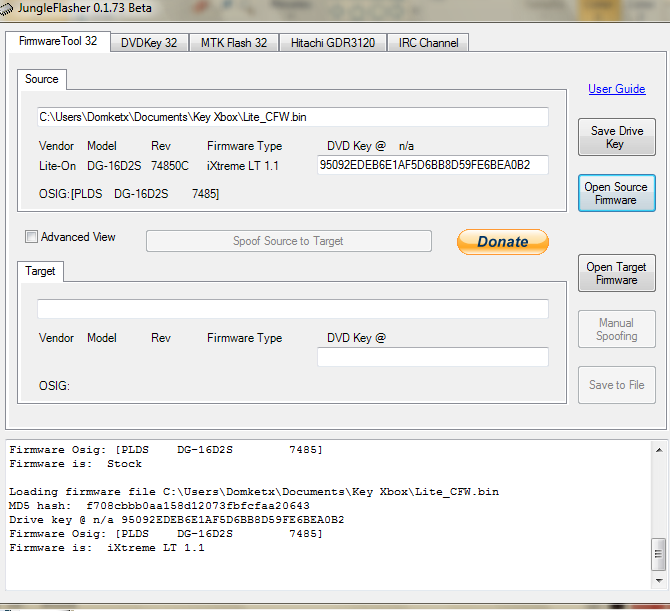The height and width of the screenshot is (611, 670).
Task: Go to the Hitachi GDR3120 tab
Action: pyautogui.click(x=333, y=43)
